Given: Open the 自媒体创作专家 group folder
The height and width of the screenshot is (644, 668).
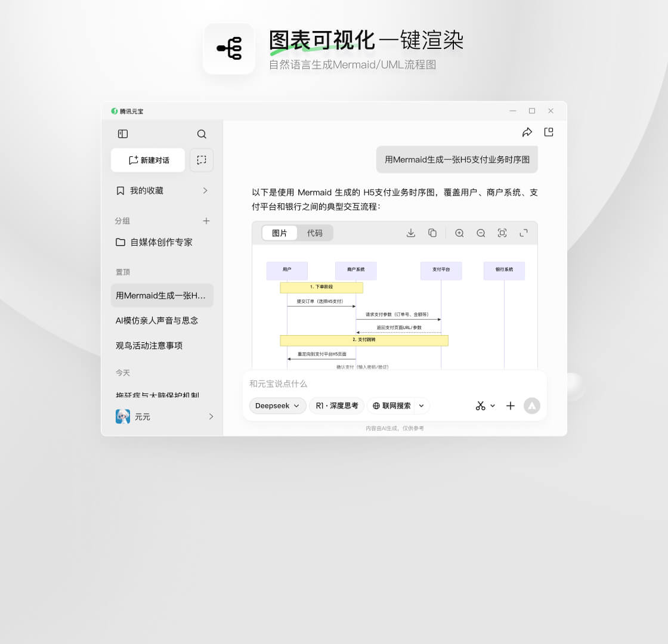Looking at the screenshot, I should [x=162, y=242].
